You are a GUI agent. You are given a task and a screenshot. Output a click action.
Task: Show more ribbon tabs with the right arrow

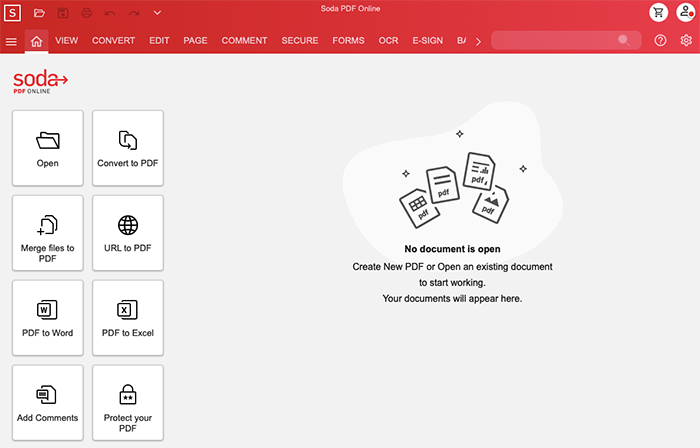pos(478,41)
